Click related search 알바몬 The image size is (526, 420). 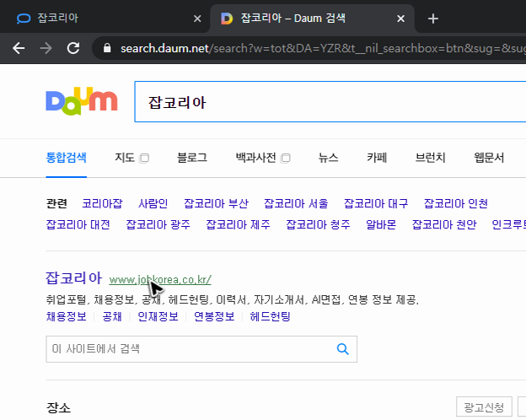[x=381, y=224]
